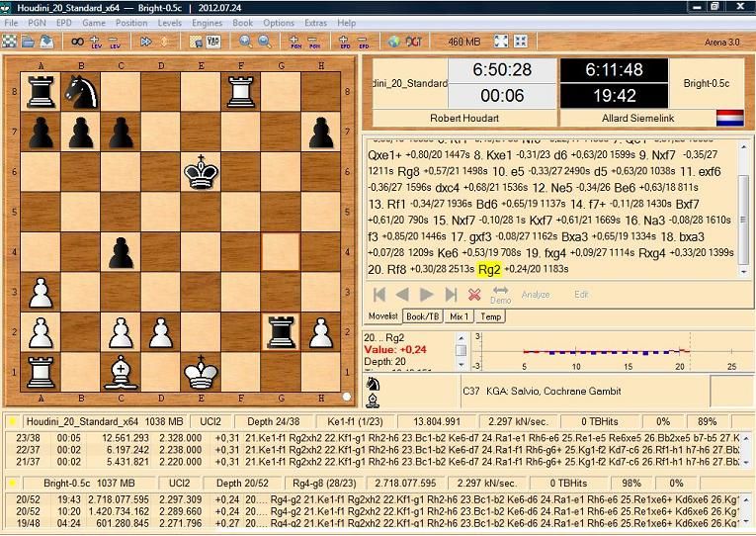The image size is (756, 536).
Task: Toggle the Houdini engine yellow status light
Action: (12, 420)
